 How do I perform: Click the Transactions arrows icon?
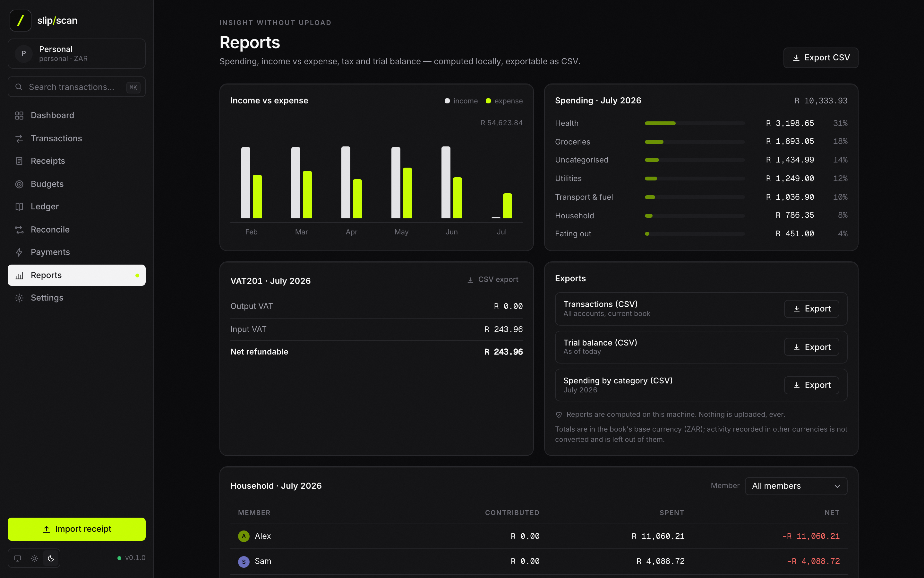coord(19,138)
